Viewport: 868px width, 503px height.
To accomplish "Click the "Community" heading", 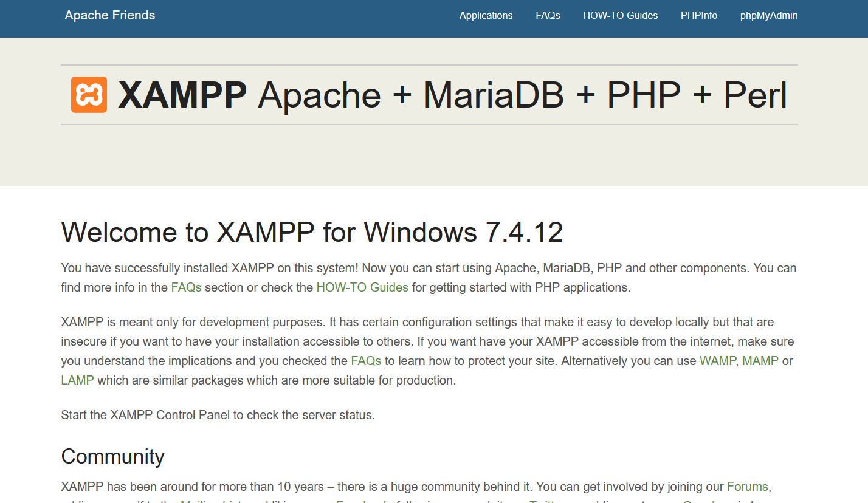I will coord(113,456).
